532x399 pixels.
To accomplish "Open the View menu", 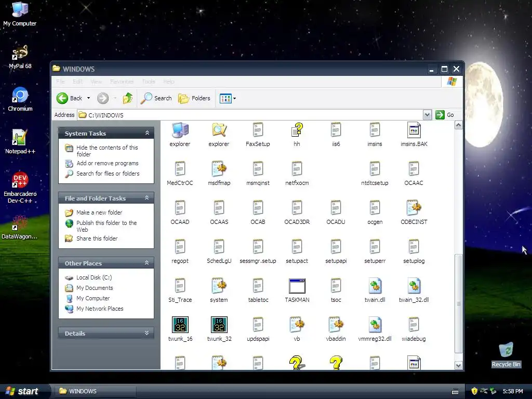I will [x=96, y=82].
